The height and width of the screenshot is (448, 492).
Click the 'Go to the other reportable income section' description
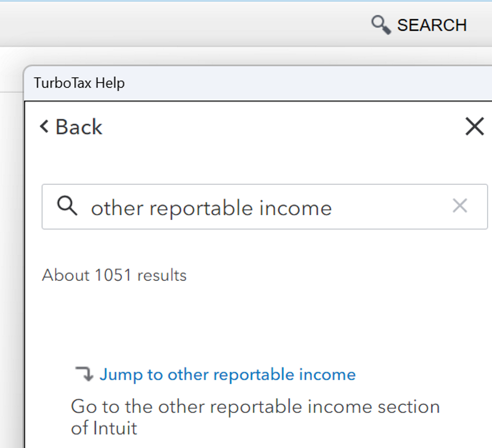click(255, 407)
